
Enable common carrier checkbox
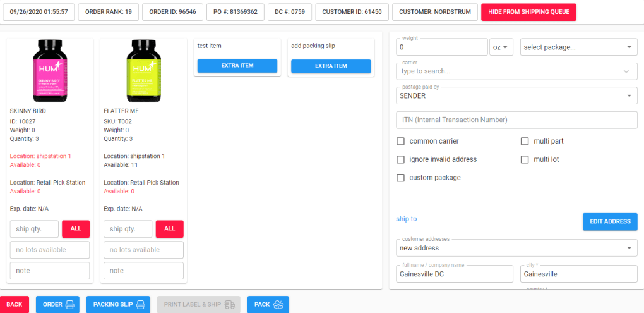pyautogui.click(x=400, y=141)
